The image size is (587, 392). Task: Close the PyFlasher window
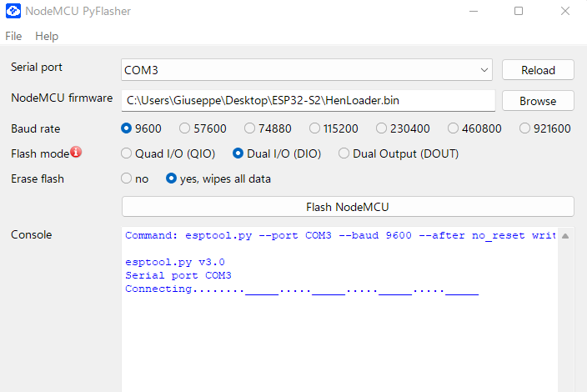click(565, 11)
